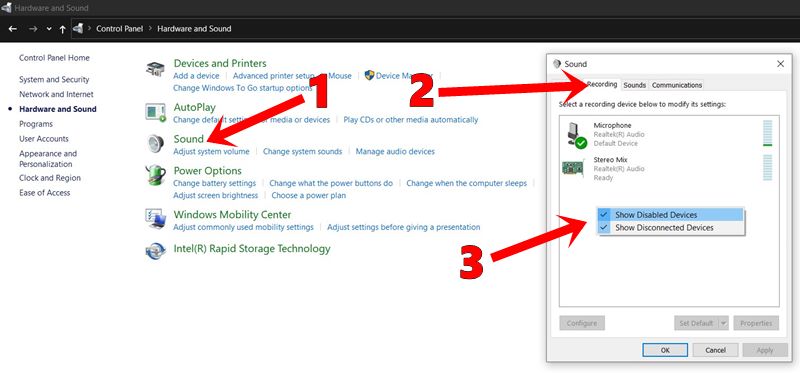Click Cancel in the Sound dialog

(716, 350)
